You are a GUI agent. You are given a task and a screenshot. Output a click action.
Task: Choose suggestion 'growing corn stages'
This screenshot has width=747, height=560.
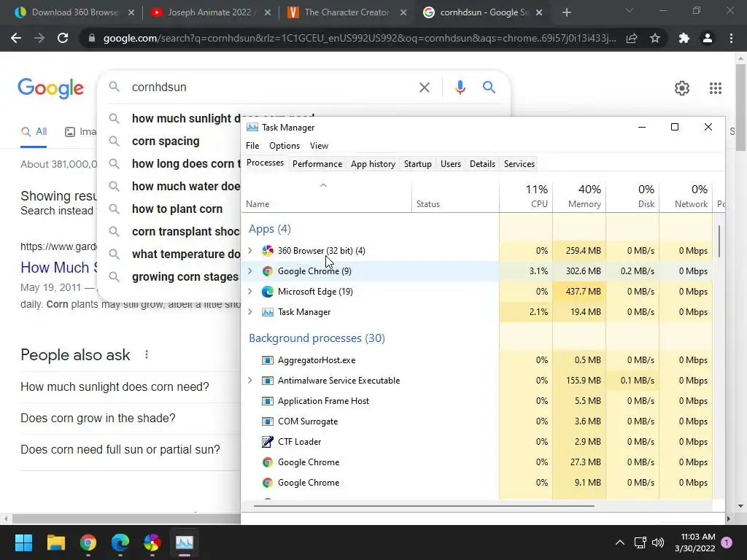[x=185, y=276]
